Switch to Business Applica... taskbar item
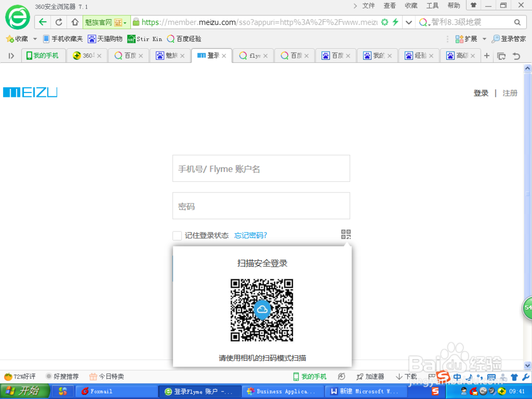Screen dimensions: 532x399 [x=282, y=391]
